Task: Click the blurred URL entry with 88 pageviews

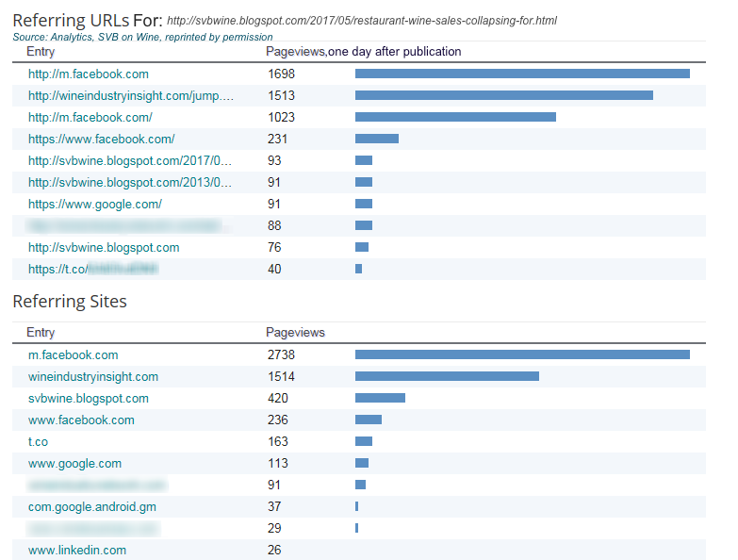Action: tap(127, 226)
